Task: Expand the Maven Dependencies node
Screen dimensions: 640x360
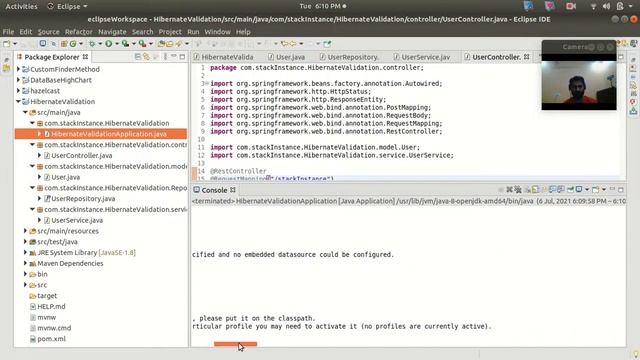Action: coord(25,263)
